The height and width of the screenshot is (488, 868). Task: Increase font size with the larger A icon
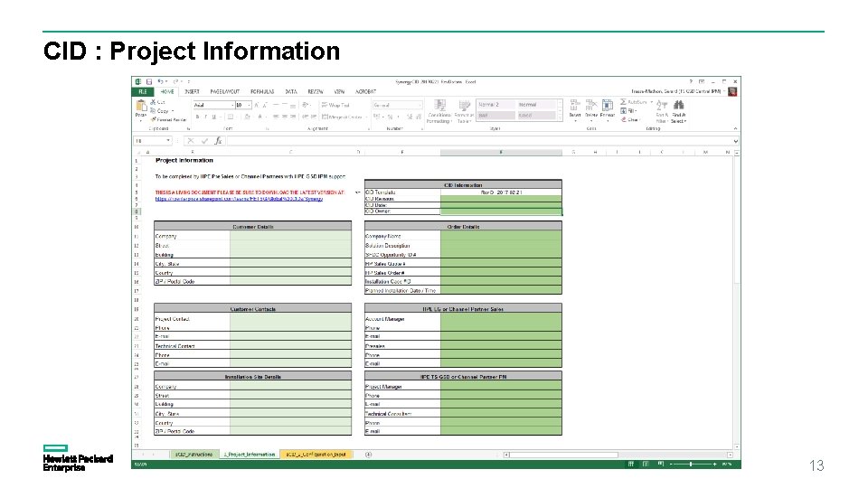(257, 105)
